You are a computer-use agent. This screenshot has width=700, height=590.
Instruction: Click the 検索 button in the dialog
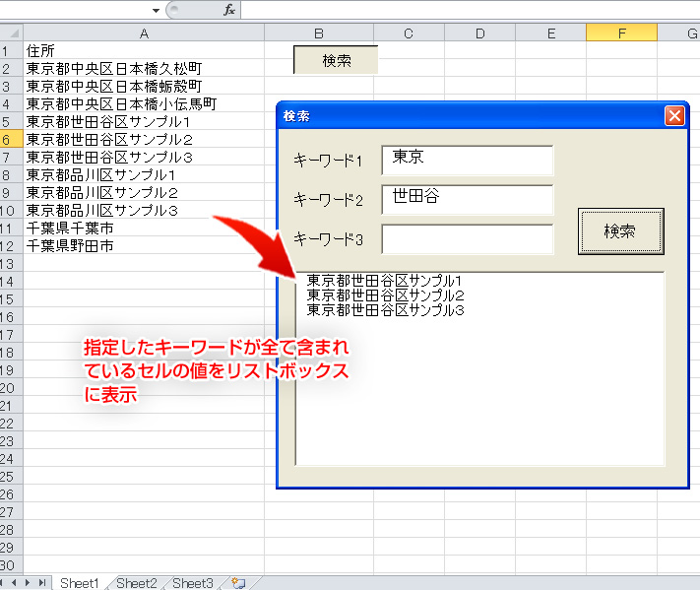point(620,231)
